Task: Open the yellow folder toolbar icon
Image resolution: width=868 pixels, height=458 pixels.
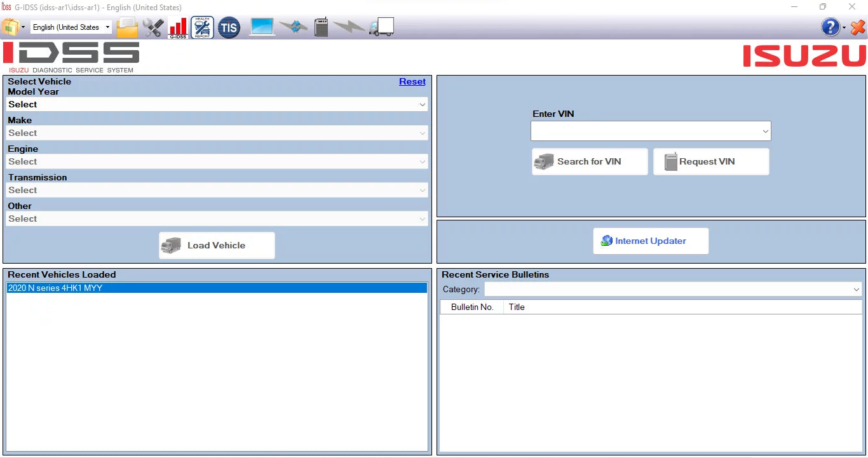Action: point(127,27)
